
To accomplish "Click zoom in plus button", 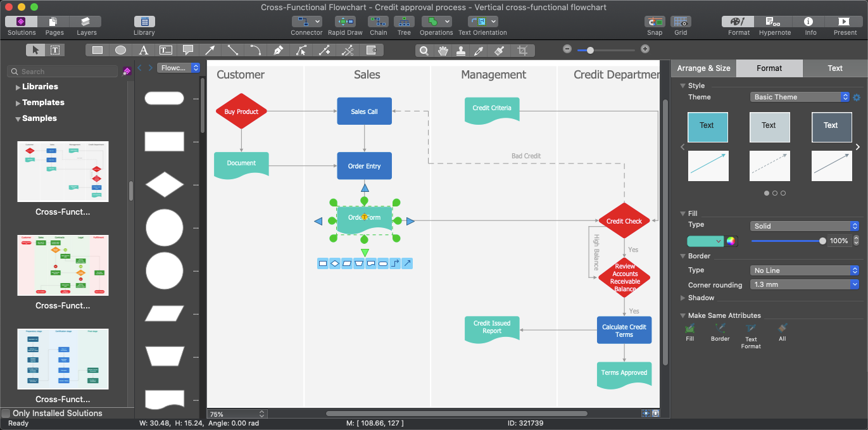I will tap(645, 49).
